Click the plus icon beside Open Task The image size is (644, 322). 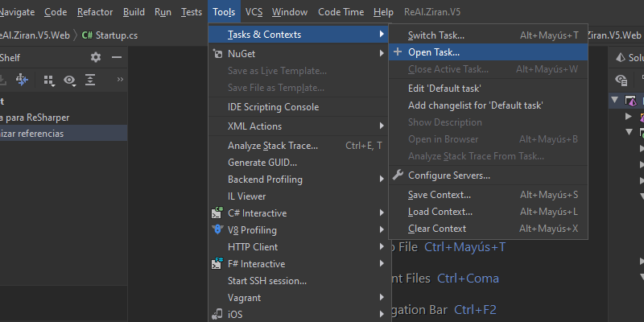tap(398, 52)
